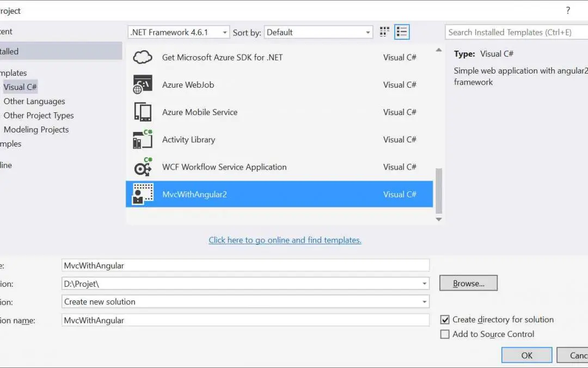Open link to find templates online
Viewport: 588px width, 368px height.
tap(285, 240)
